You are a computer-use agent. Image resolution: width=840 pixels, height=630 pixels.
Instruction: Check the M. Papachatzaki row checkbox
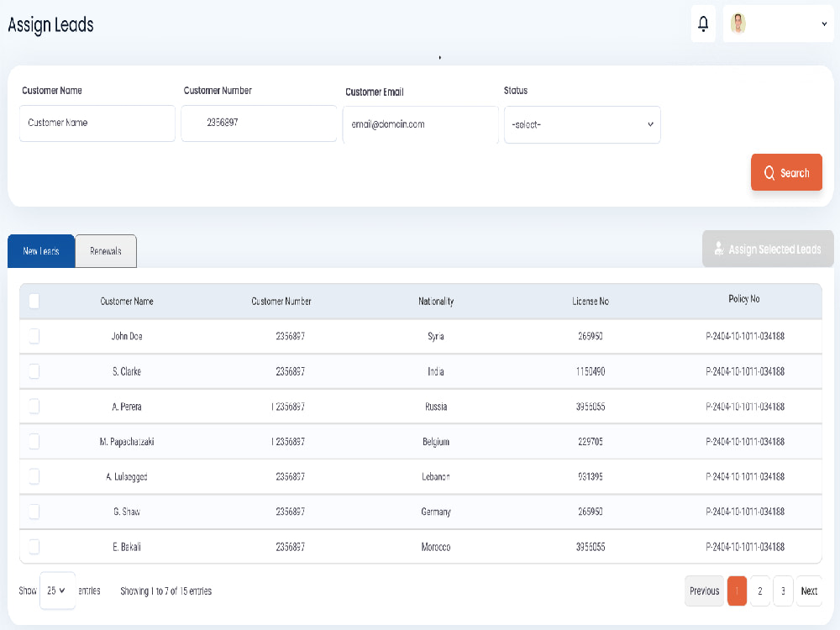(x=34, y=442)
